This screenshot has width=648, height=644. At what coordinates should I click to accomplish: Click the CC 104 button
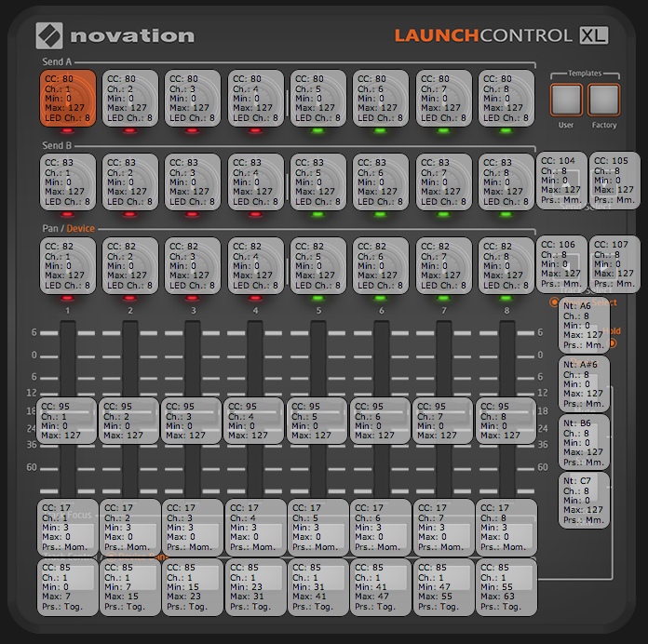tap(561, 181)
